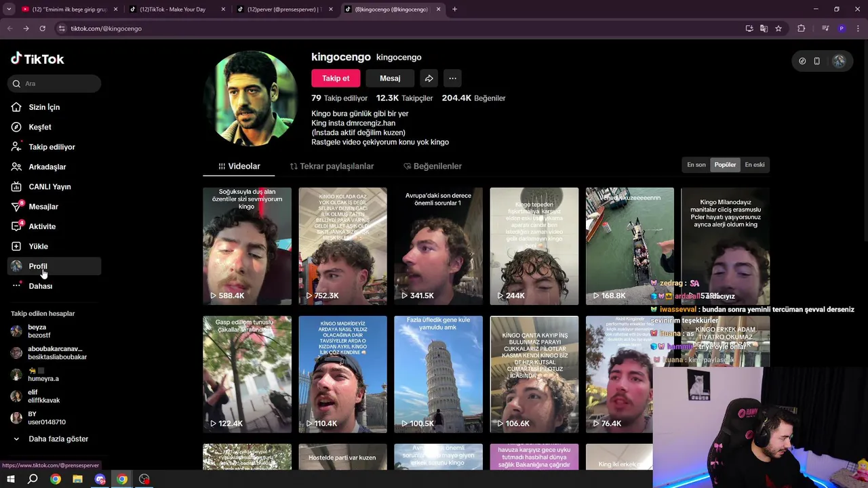Bookmark this page with the star icon
Viewport: 868px width, 488px height.
pos(778,28)
